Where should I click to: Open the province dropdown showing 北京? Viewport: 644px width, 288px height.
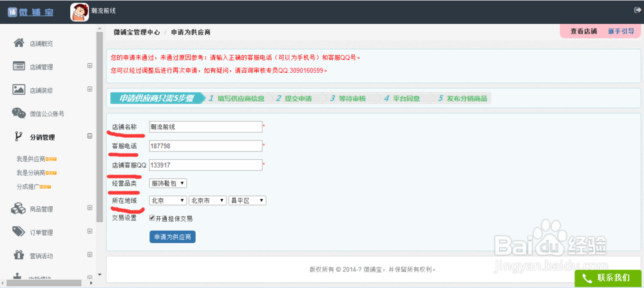(168, 200)
